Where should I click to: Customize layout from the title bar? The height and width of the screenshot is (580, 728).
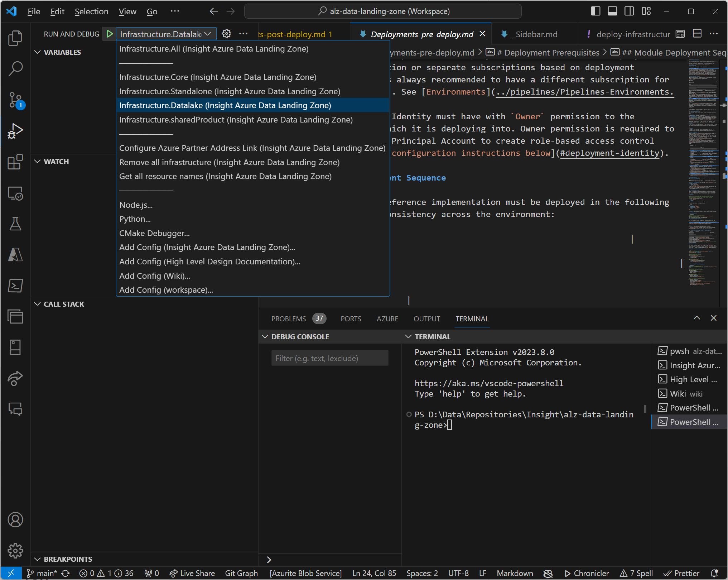tap(646, 11)
